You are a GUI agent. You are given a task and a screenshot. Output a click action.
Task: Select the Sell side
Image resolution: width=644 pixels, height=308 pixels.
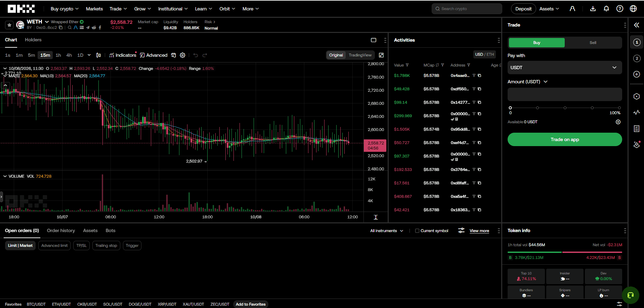point(593,43)
